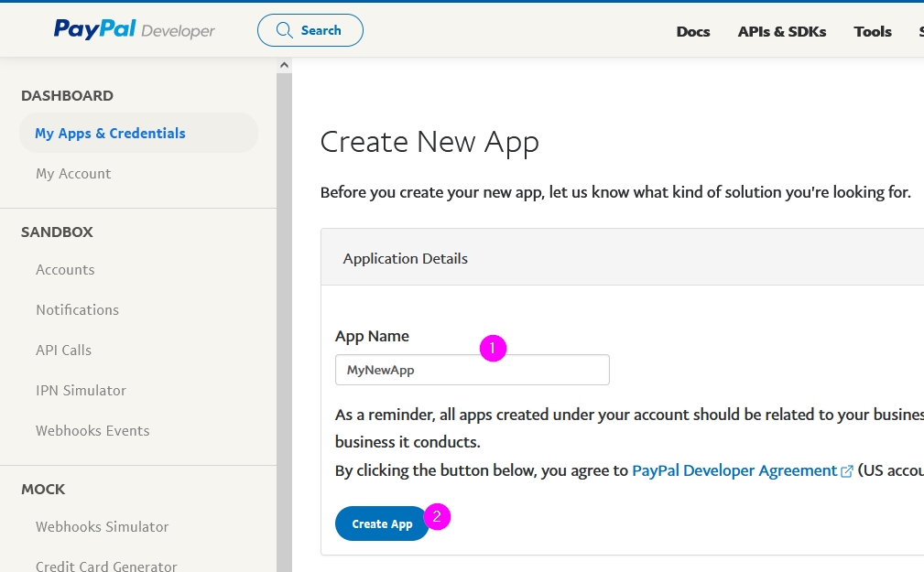Click the App Name label

[372, 337]
